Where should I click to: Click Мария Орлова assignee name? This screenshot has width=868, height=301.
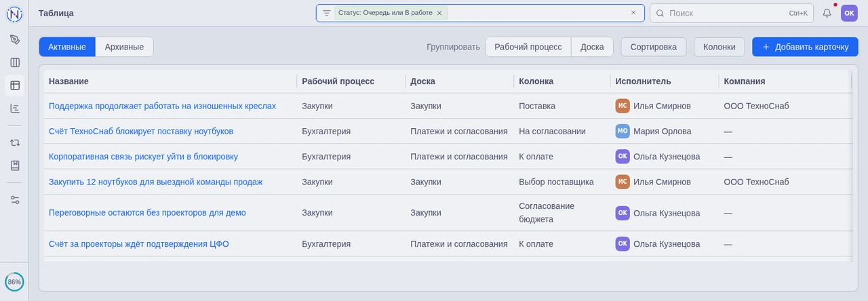(663, 131)
